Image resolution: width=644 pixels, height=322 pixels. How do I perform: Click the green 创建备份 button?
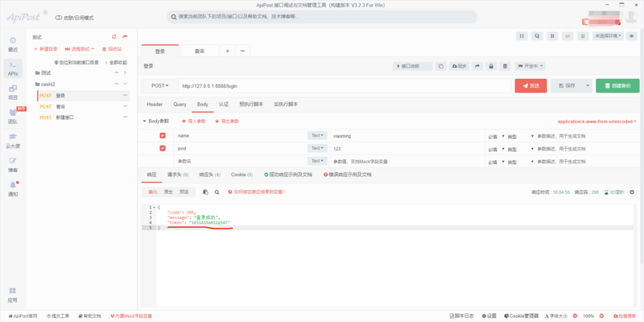(617, 85)
